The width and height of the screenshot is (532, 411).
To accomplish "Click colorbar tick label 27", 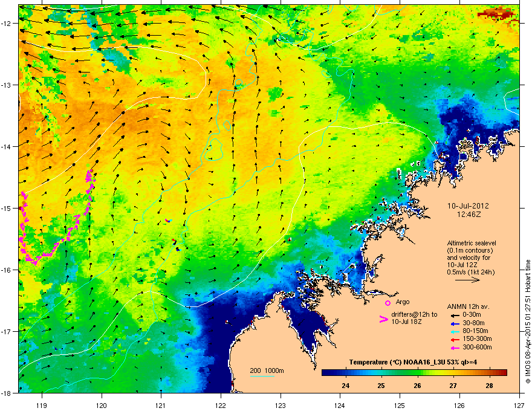I will (453, 386).
